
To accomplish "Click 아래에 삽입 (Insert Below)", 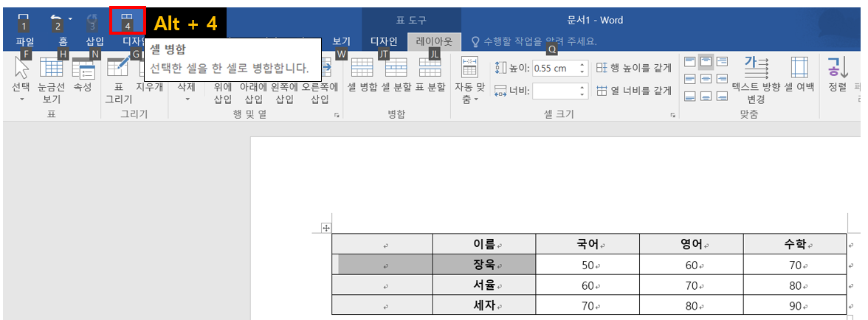I will (254, 93).
